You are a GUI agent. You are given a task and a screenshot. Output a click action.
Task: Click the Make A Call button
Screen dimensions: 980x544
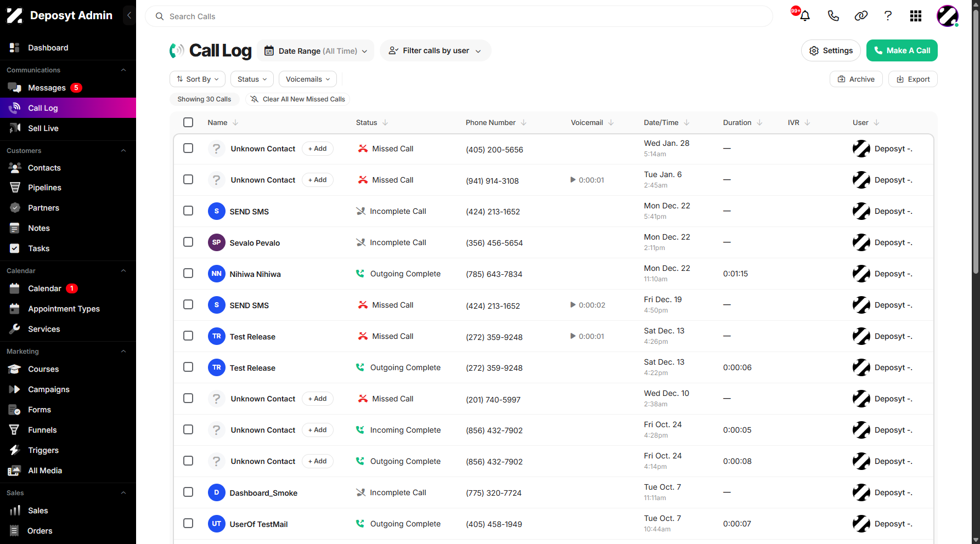902,50
